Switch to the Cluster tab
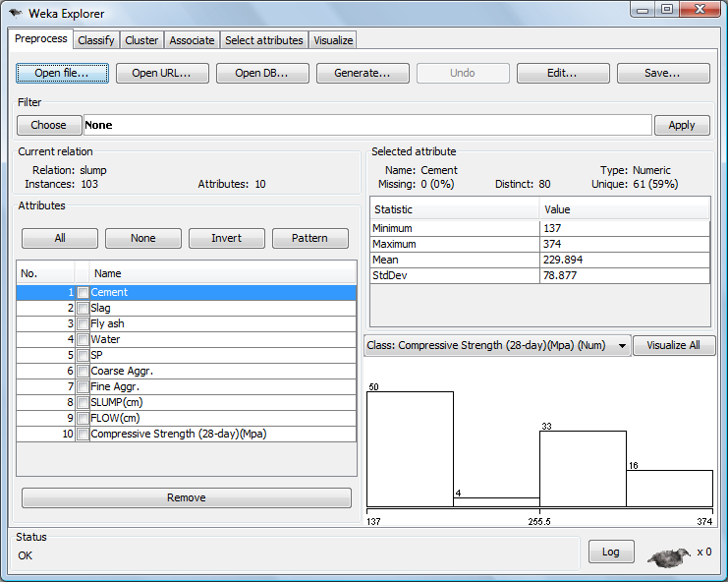The image size is (728, 582). click(141, 40)
